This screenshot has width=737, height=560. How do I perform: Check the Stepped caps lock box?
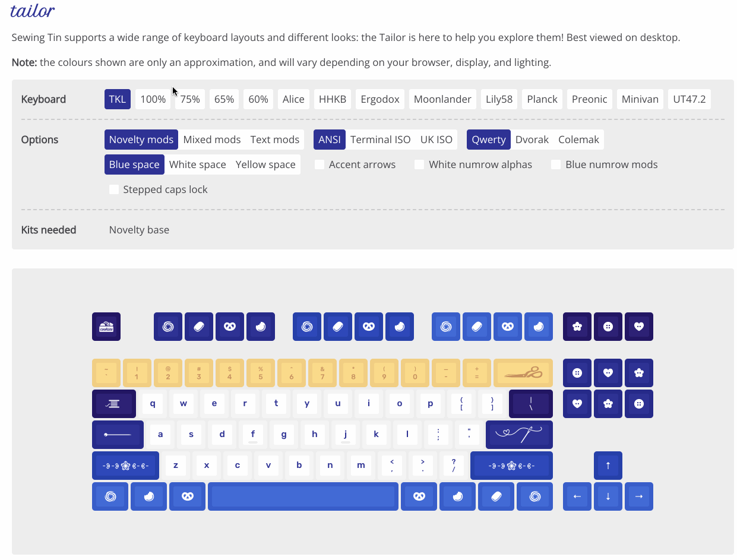(x=114, y=189)
